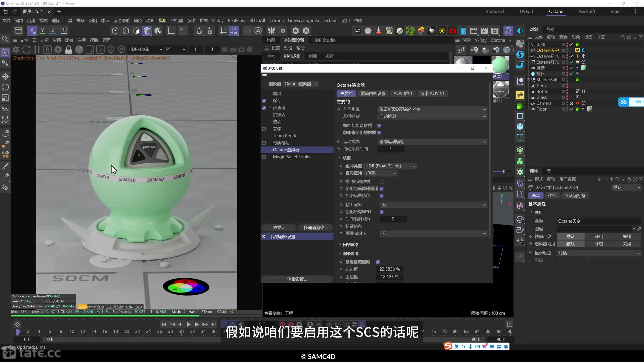This screenshot has width=644, height=362.
Task: Select the X axis lock icon
Action: click(32, 31)
